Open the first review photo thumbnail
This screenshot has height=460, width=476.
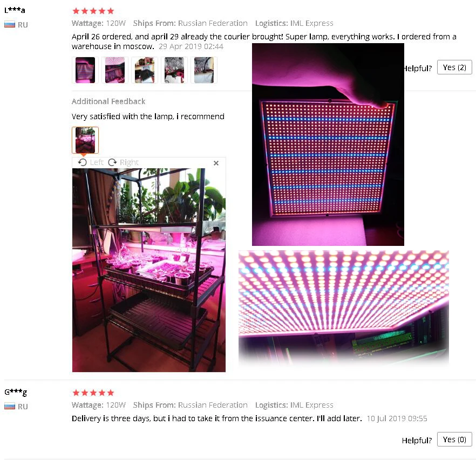point(85,70)
